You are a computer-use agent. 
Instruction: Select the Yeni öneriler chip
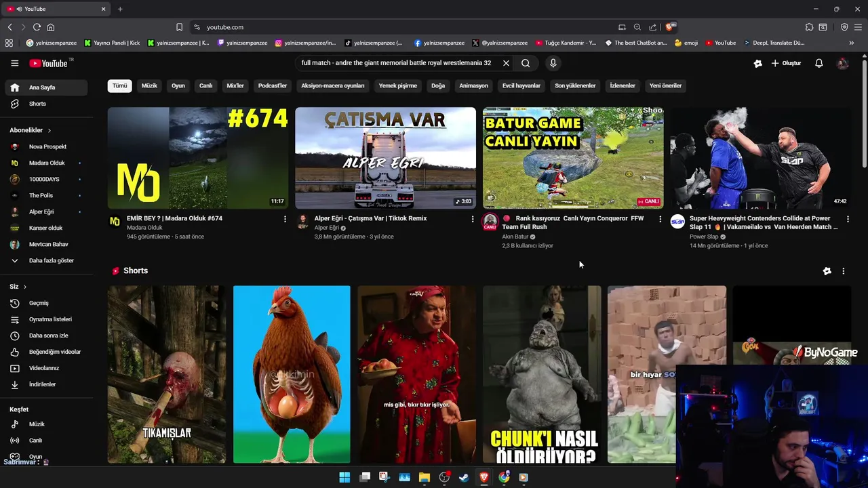pyautogui.click(x=665, y=86)
